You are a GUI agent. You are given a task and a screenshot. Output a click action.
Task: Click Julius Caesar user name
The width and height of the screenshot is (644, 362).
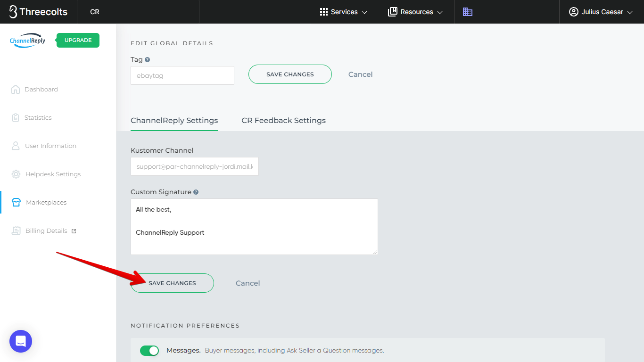tap(603, 12)
